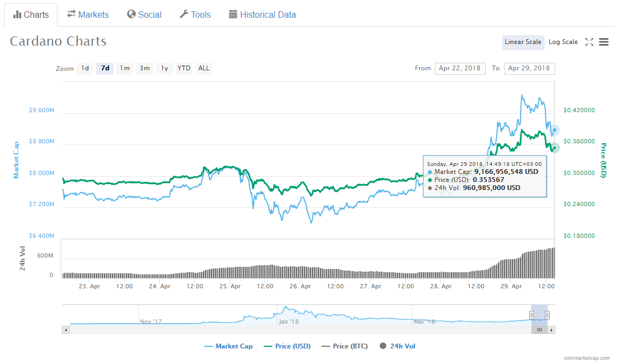
Task: Toggle Price (USD) series in legend
Action: [287, 346]
